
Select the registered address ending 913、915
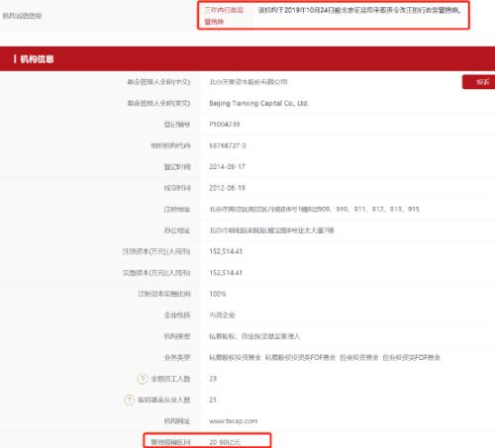(x=314, y=209)
